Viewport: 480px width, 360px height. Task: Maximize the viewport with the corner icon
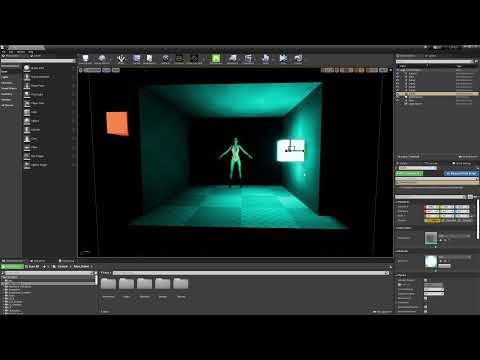point(390,70)
